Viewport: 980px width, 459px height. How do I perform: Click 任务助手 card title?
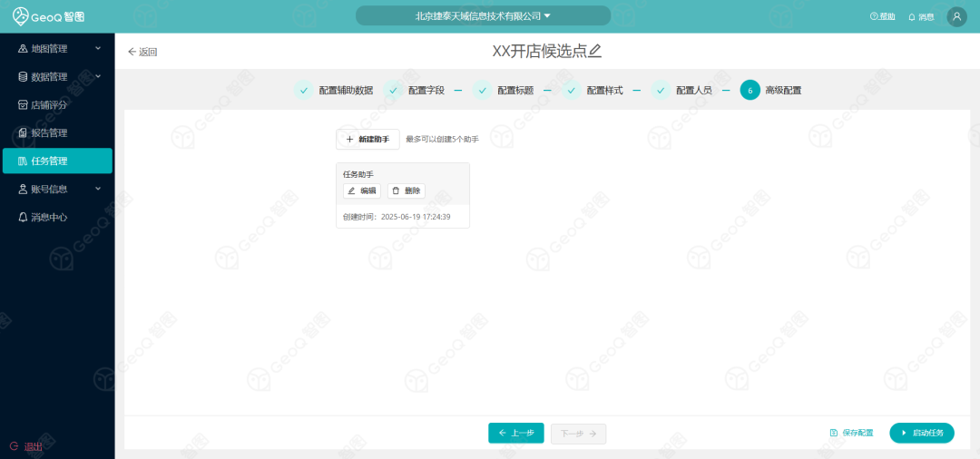click(x=358, y=174)
